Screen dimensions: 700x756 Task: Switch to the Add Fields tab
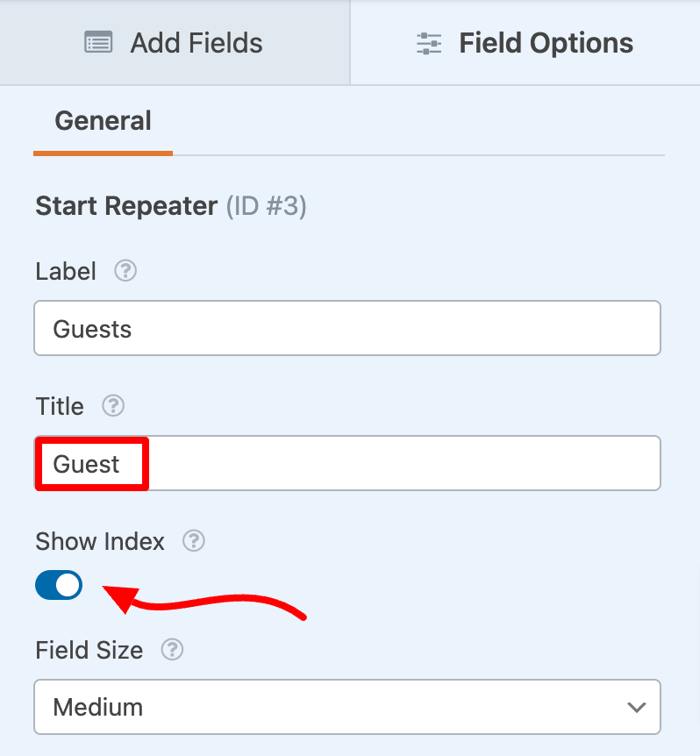coord(175,42)
